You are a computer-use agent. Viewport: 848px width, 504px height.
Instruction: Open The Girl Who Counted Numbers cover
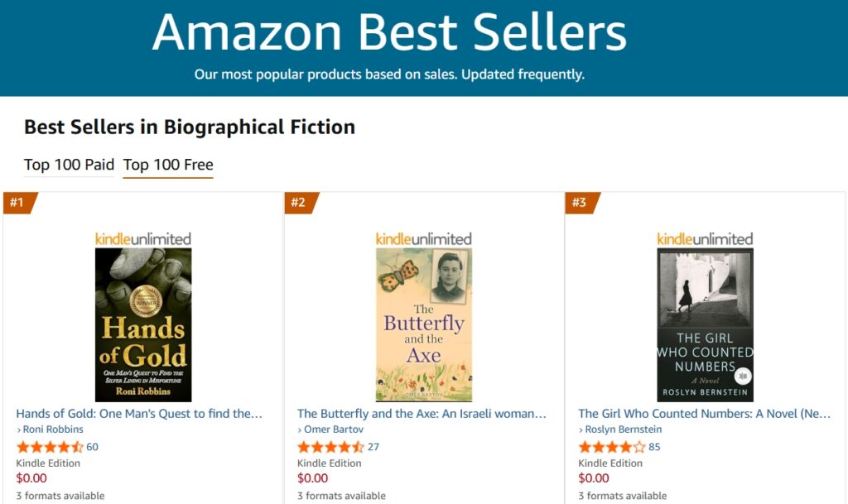(705, 324)
